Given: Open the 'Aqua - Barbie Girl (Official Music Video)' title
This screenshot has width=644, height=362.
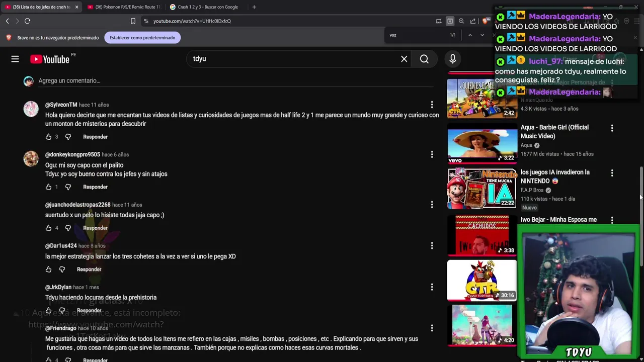Looking at the screenshot, I should click(554, 132).
